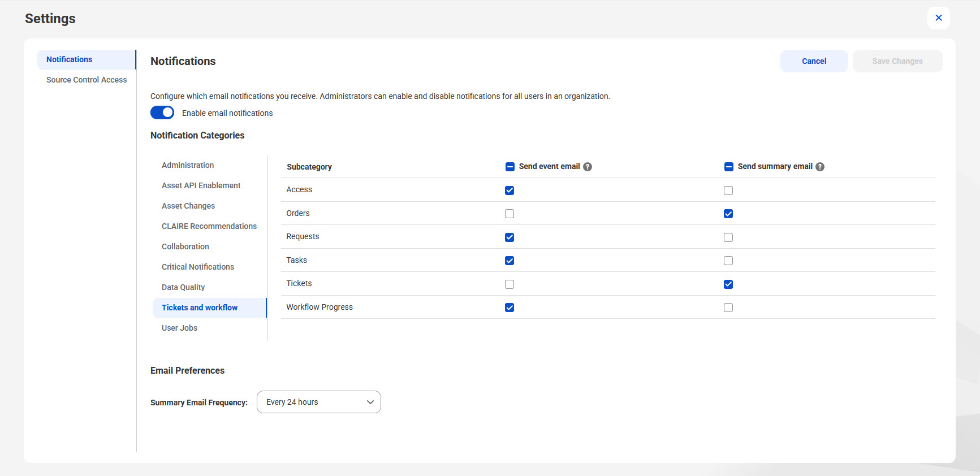Toggle Send summary email header checkbox
The height and width of the screenshot is (476, 980).
(x=728, y=167)
